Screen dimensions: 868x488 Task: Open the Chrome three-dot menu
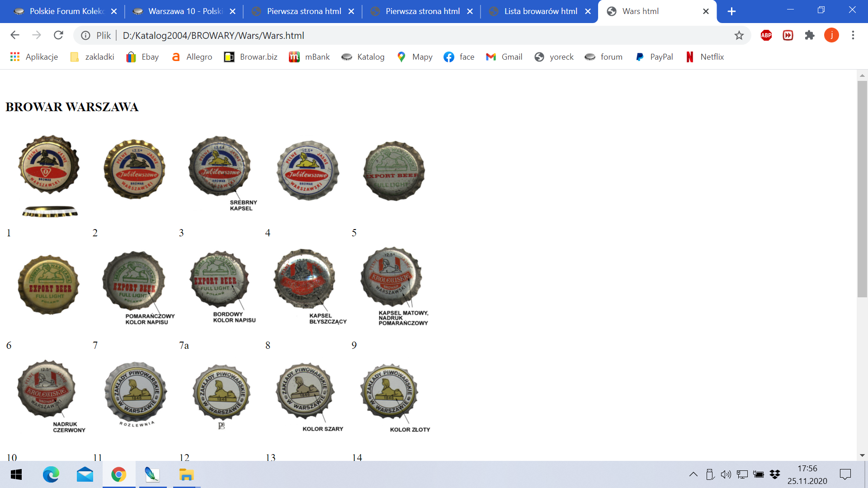point(853,35)
